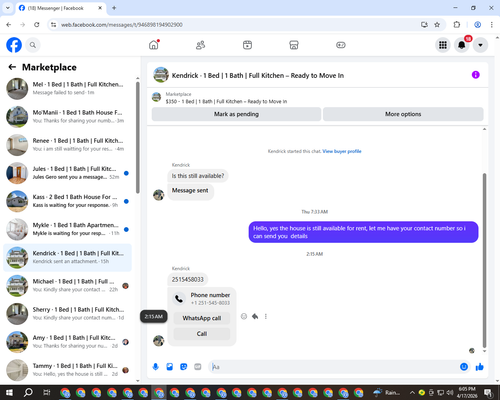Open Michael conversation
This screenshot has height=400, width=500.
coord(67,285)
